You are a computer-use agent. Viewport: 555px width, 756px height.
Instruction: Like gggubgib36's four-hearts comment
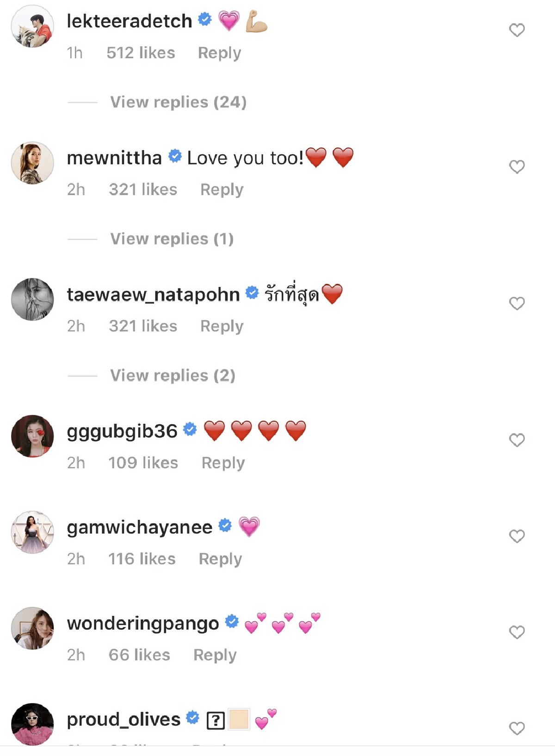point(517,440)
